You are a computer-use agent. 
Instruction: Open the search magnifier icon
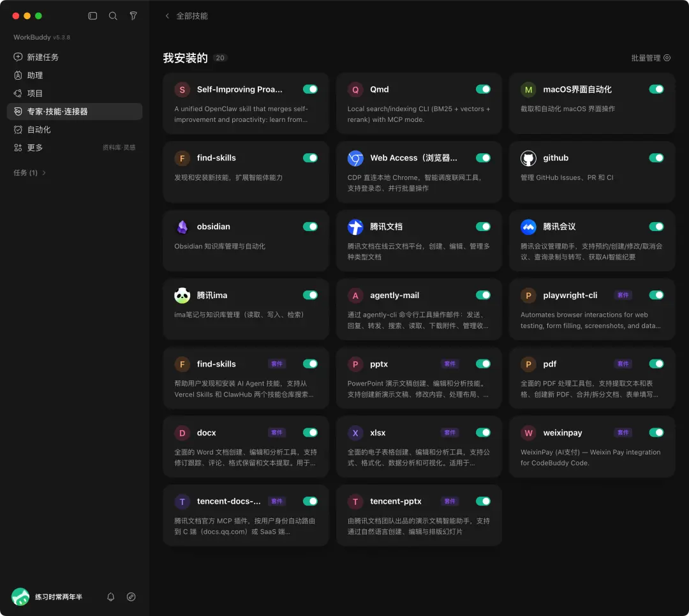coord(113,16)
